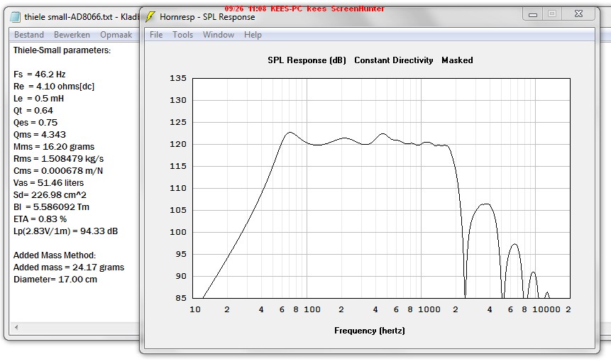Click the 'Masked' chart label

[457, 60]
